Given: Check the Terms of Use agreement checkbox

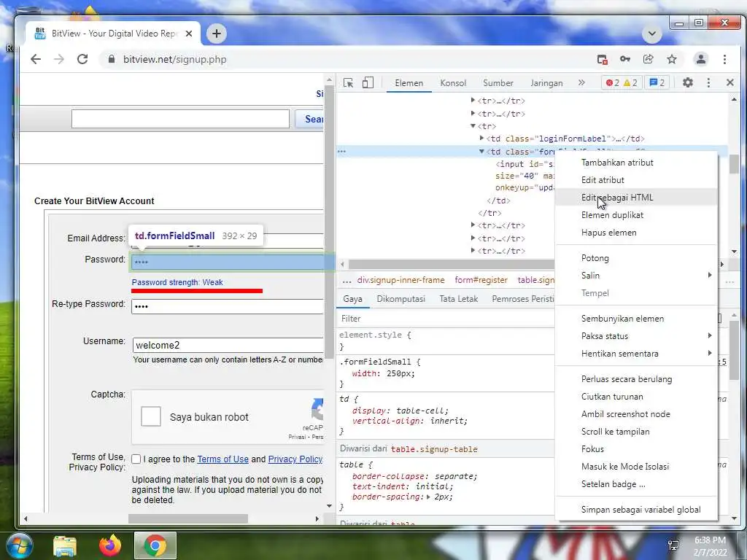Looking at the screenshot, I should point(136,459).
